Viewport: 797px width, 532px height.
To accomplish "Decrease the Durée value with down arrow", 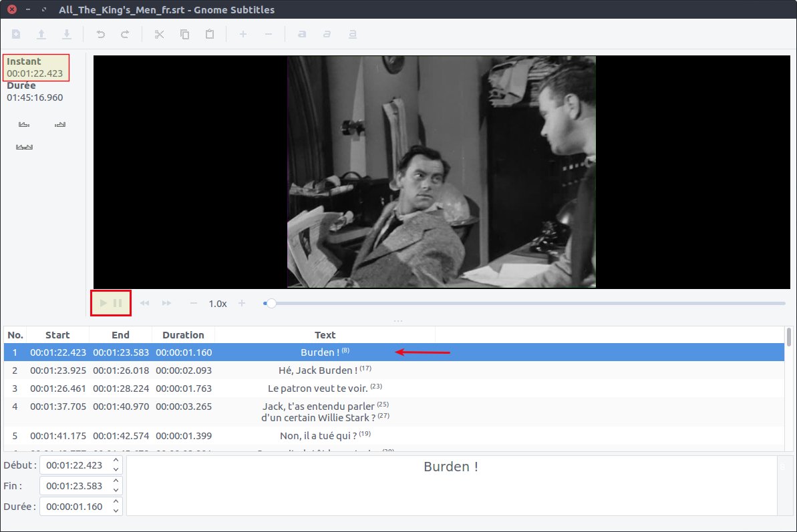I will [116, 511].
